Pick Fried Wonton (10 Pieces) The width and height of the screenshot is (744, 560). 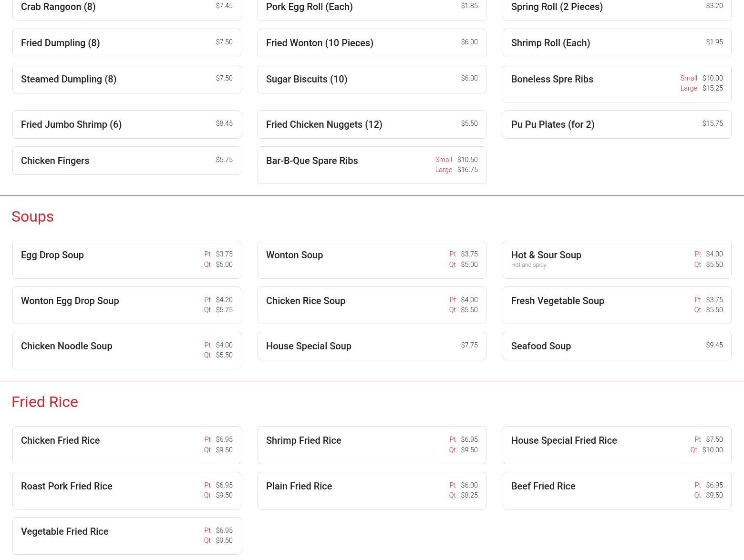[x=372, y=43]
